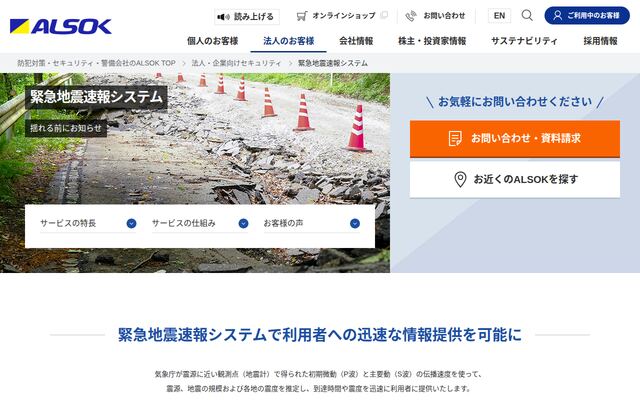This screenshot has width=640, height=400.
Task: Click the shopping cart icon
Action: (x=302, y=16)
